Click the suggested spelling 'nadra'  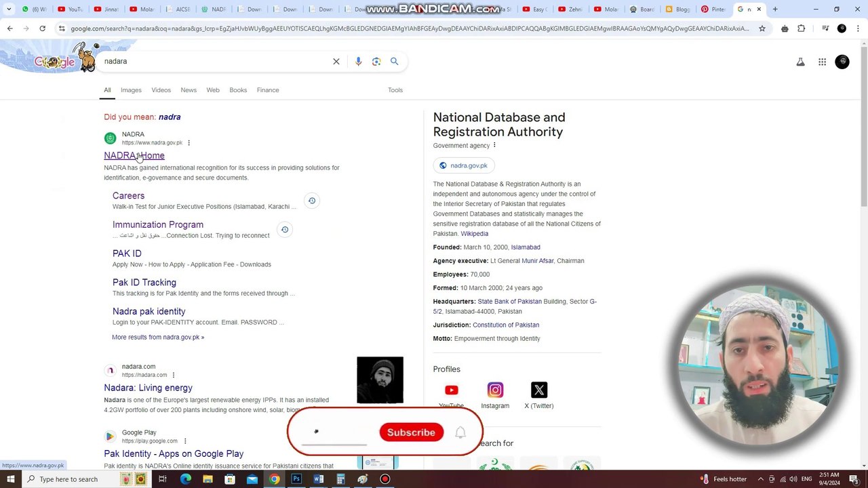click(x=170, y=117)
